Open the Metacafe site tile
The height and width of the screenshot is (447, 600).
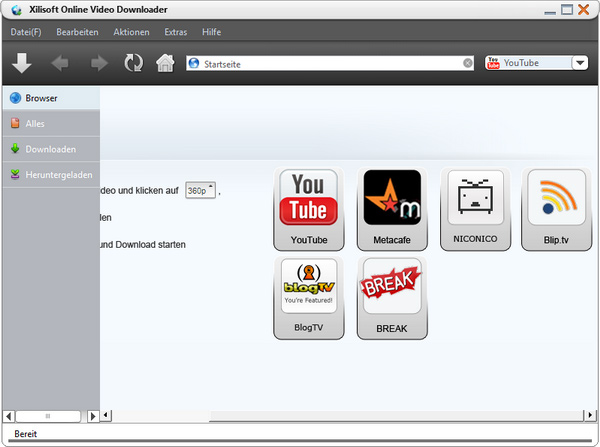[x=392, y=209]
